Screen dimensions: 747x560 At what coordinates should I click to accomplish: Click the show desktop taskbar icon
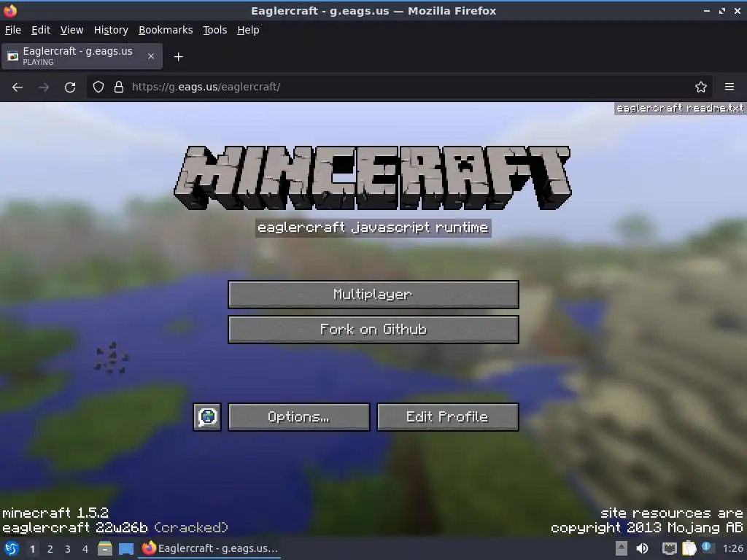(126, 548)
